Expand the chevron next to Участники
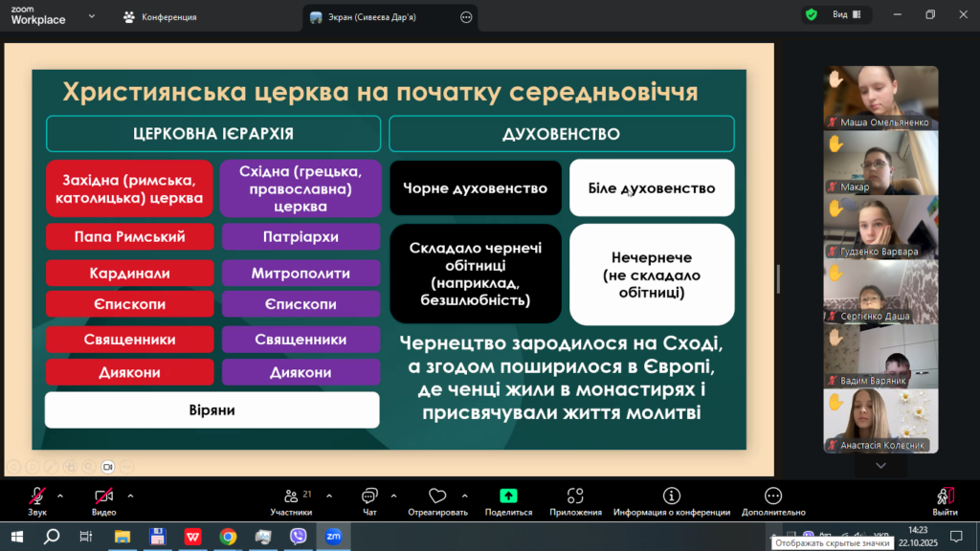The height and width of the screenshot is (551, 980). point(329,496)
